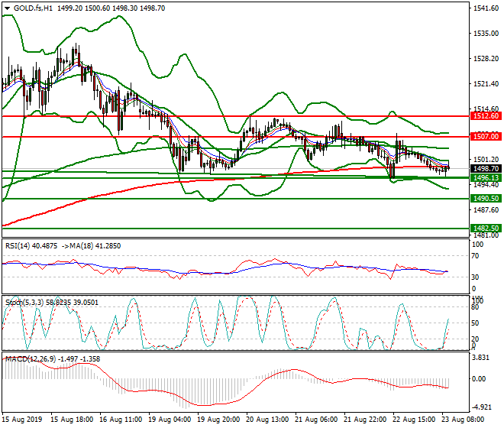Click the 1501.20 price scale value
Image resolution: width=504 pixels, height=428 pixels.
[486, 159]
